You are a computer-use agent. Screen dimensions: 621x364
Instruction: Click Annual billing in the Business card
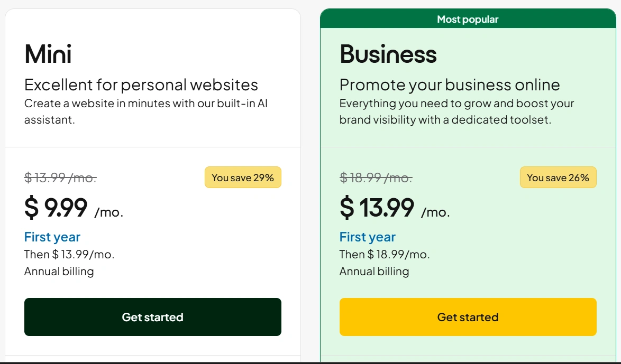375,272
